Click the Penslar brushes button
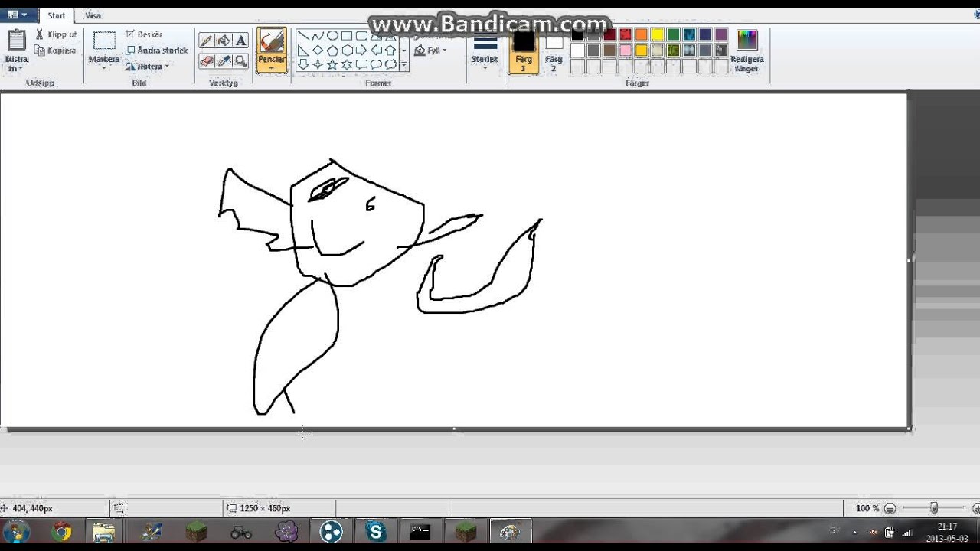The width and height of the screenshot is (980, 551). point(272,51)
